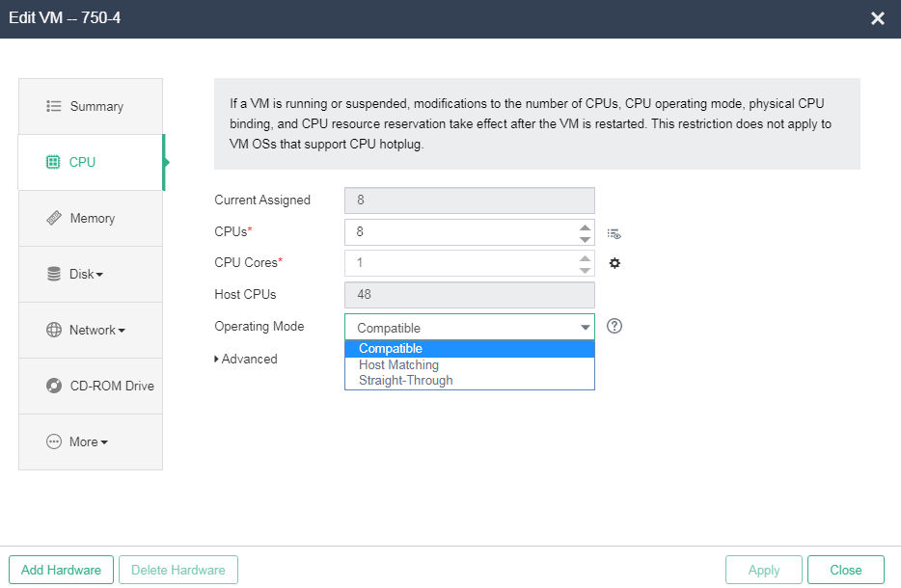Expand the More submenu in sidebar
Screen dimensions: 901x588
[89, 442]
